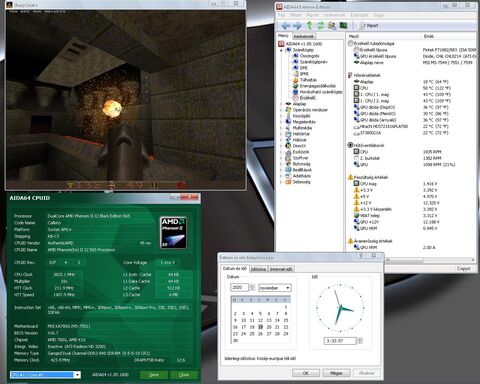Image resolution: width=480 pixels, height=384 pixels.
Task: Click the AMD Phenom II logo in CPUID window
Action: click(173, 232)
